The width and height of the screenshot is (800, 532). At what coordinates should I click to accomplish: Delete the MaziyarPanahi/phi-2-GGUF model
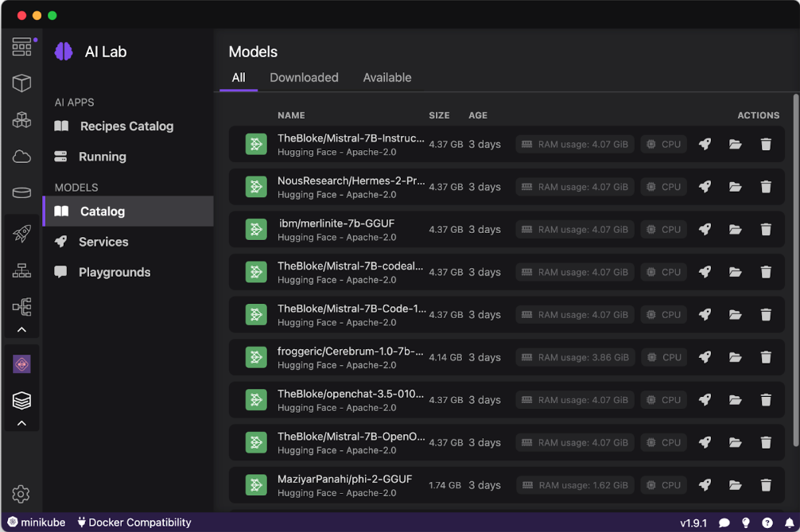pyautogui.click(x=766, y=485)
